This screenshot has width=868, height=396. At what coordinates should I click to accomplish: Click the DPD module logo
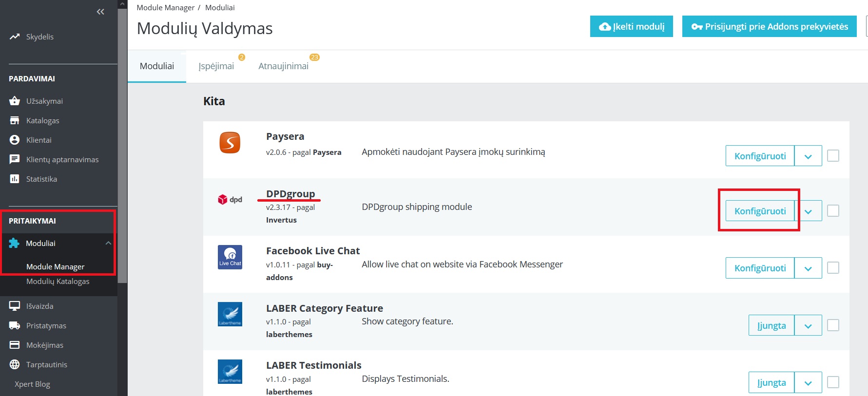coord(230,199)
